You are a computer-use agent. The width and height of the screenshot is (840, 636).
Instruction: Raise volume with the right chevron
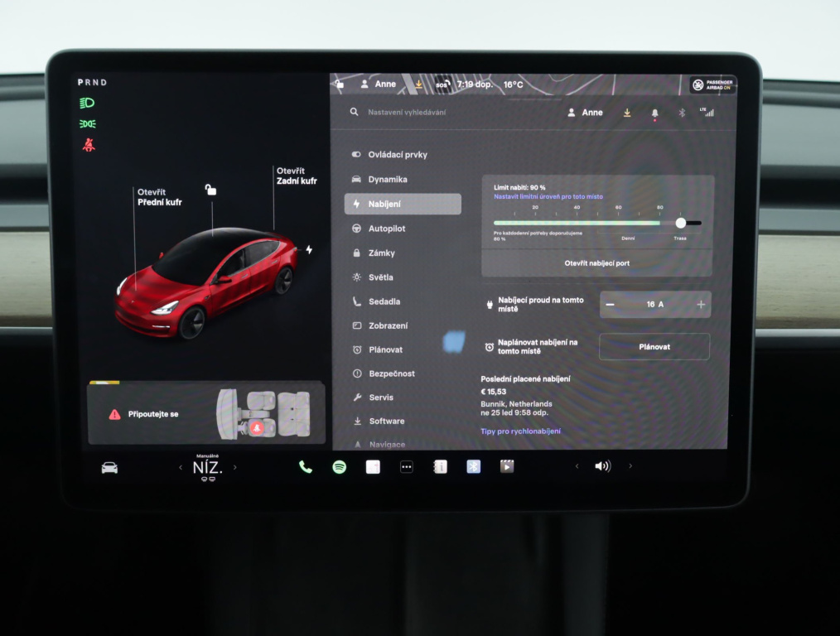click(630, 466)
